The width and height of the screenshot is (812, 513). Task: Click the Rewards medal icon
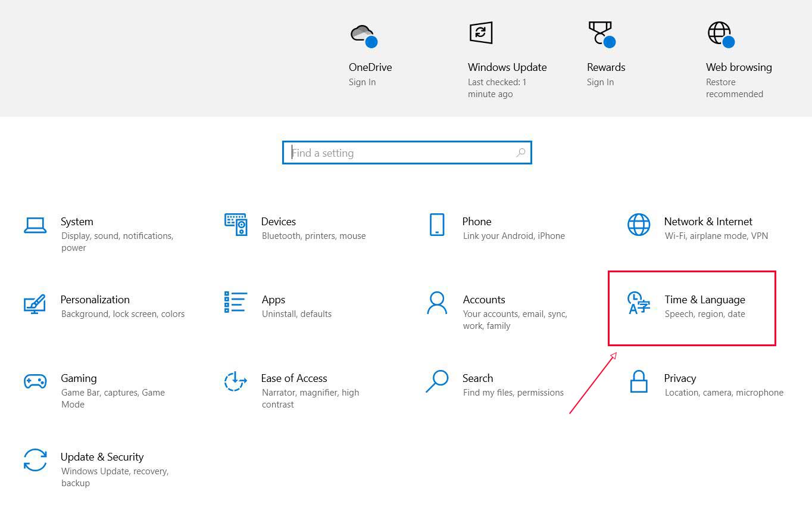point(601,34)
